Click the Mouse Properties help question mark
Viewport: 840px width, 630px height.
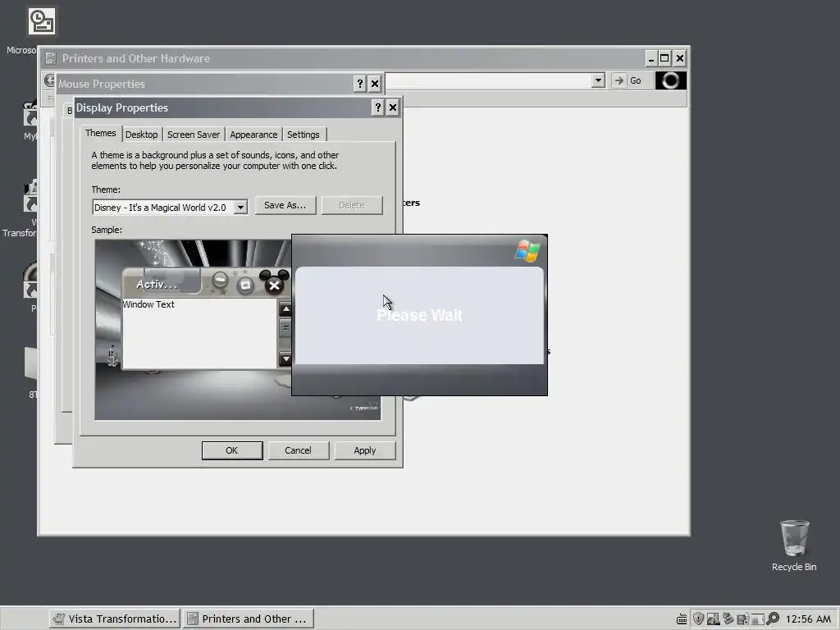[360, 84]
